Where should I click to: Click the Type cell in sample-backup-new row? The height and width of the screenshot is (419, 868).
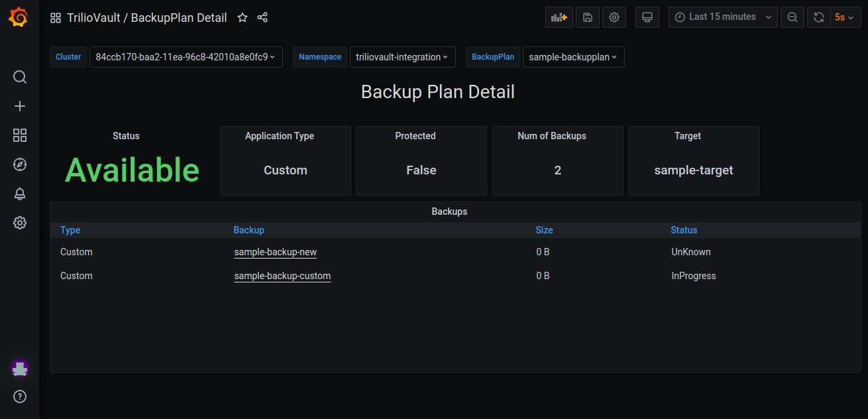point(76,252)
